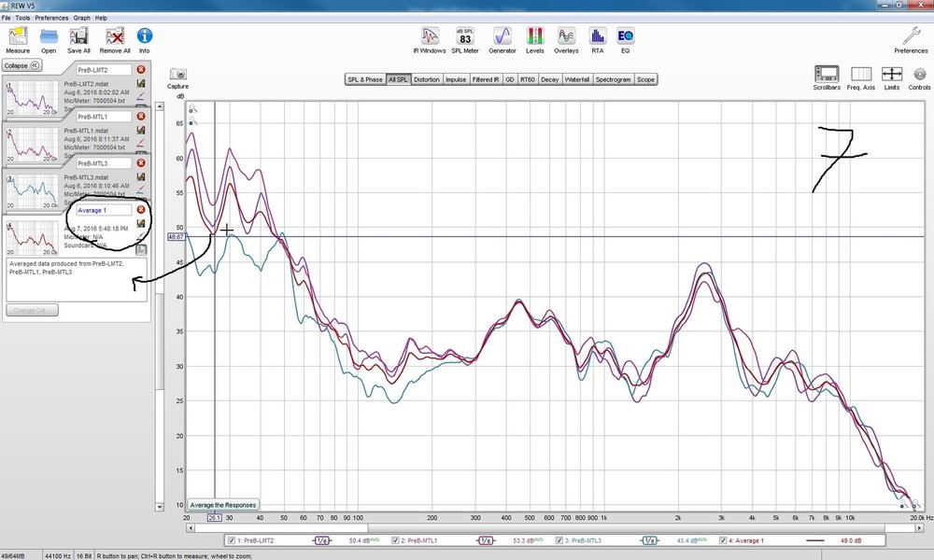Uncheck the PreB-LMT2 trace checkbox
Screen dimensions: 934x560
pos(232,540)
